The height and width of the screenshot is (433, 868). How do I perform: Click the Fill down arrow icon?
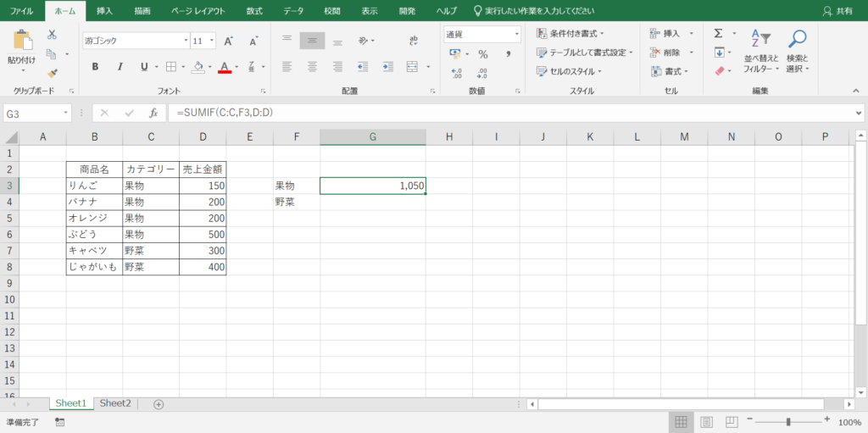pyautogui.click(x=719, y=53)
